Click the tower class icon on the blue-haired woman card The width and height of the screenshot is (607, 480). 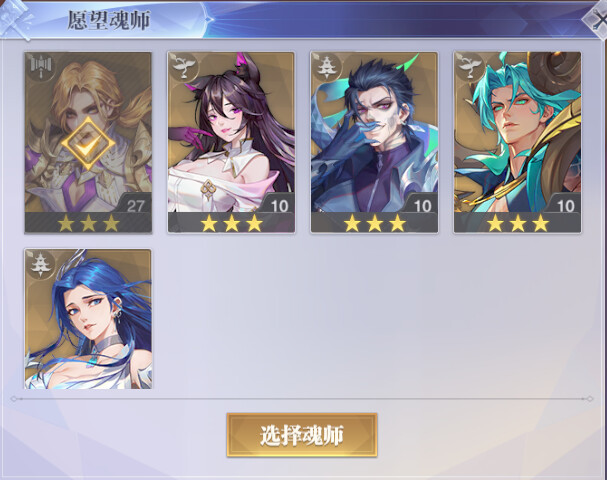pyautogui.click(x=41, y=264)
